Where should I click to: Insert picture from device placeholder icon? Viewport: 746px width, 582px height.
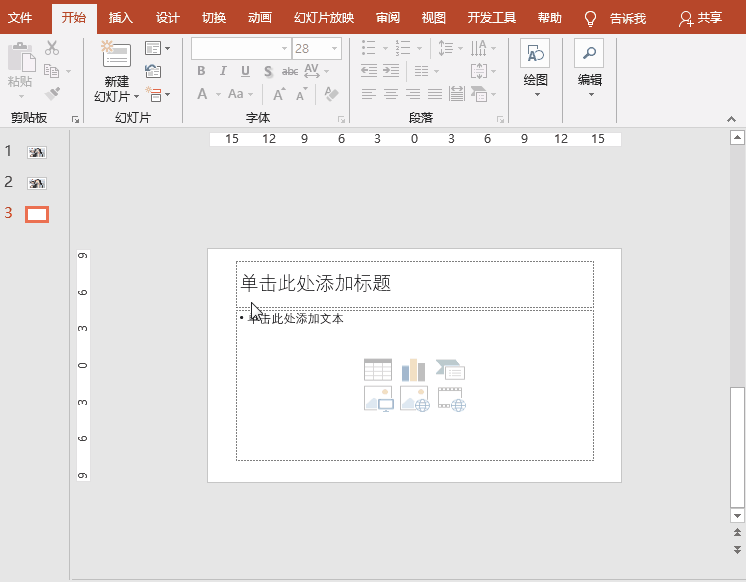(x=379, y=398)
